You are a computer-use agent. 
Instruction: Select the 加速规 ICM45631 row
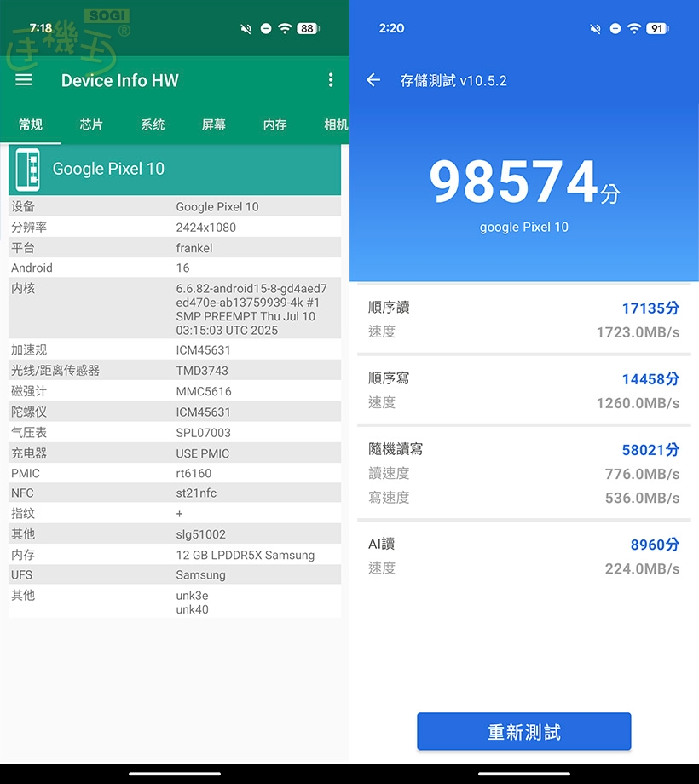175,349
